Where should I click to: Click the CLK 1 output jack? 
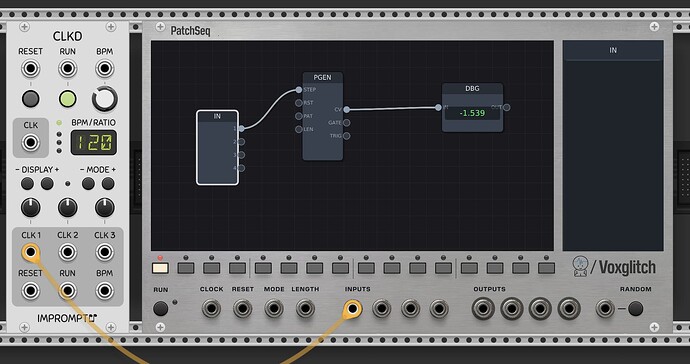tap(30, 252)
